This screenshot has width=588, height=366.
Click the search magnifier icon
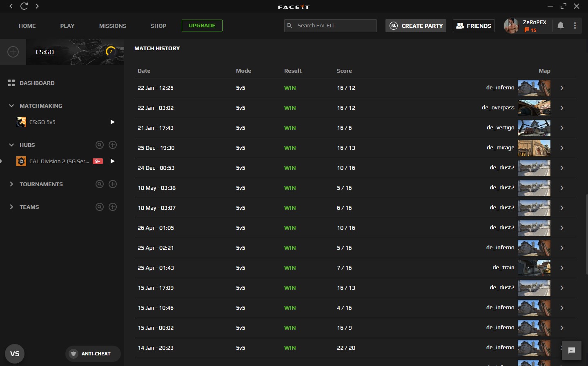tap(290, 26)
